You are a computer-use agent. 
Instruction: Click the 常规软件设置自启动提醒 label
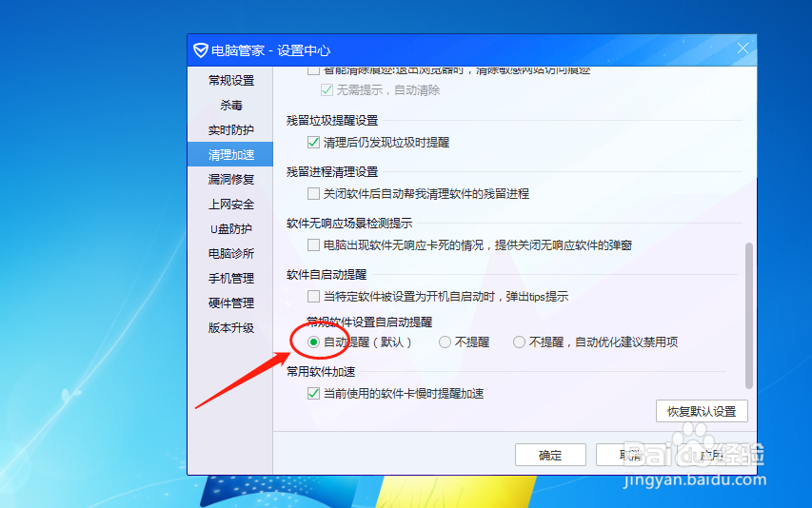369,322
